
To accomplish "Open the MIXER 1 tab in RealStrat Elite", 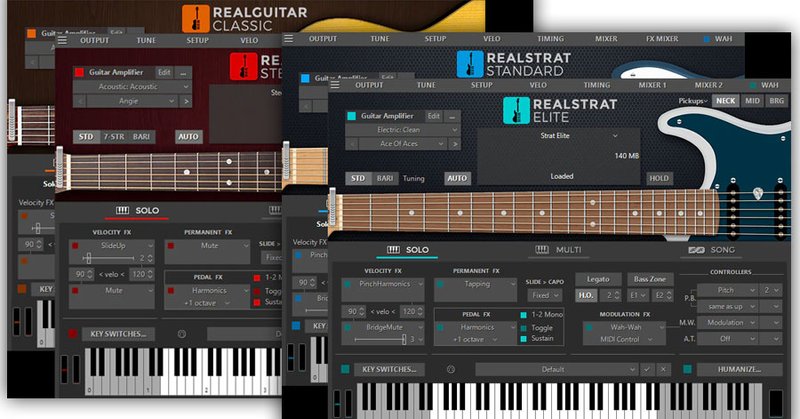I will coord(653,85).
